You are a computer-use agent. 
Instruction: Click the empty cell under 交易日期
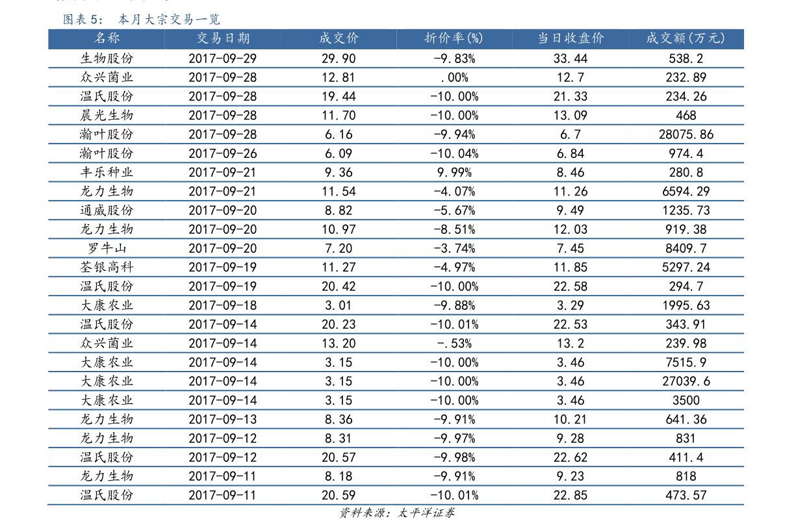pyautogui.click(x=222, y=57)
